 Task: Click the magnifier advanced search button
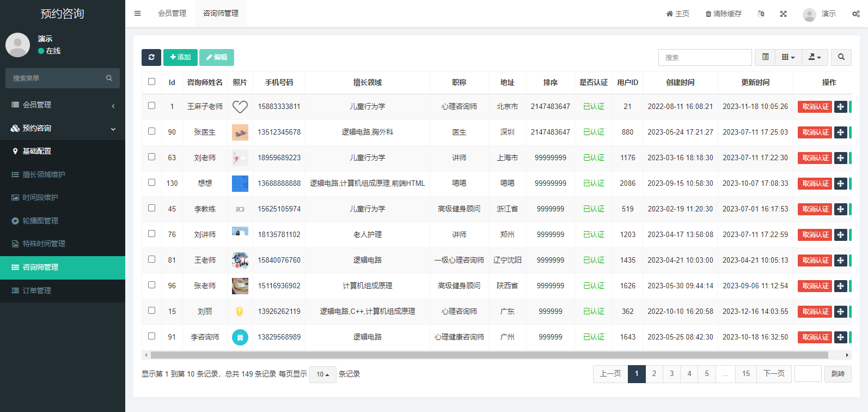[841, 57]
